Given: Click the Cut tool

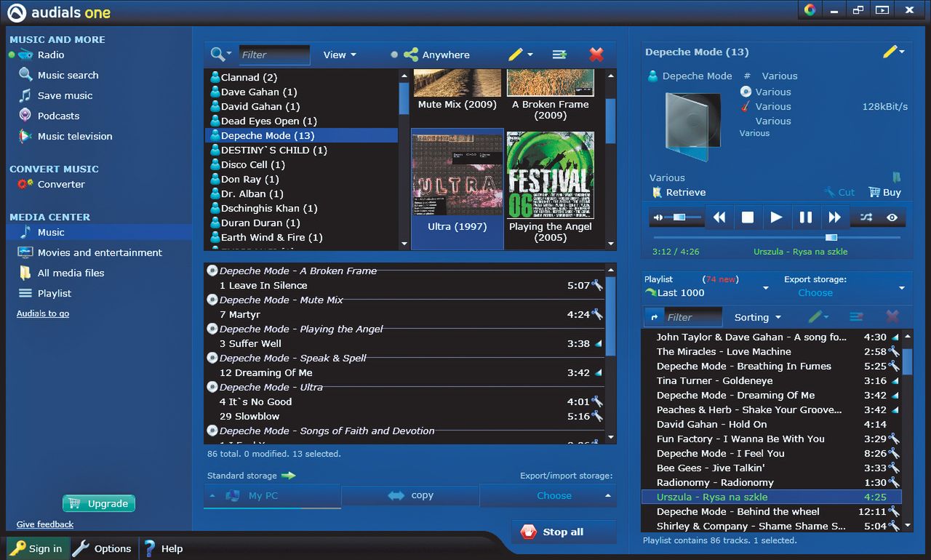Looking at the screenshot, I should (839, 192).
